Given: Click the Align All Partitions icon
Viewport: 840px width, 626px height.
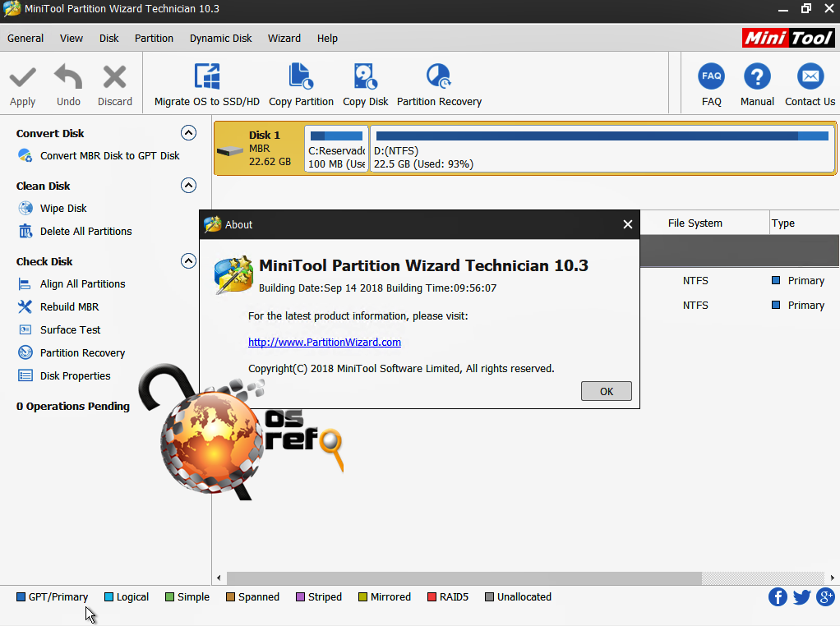Looking at the screenshot, I should pos(25,283).
